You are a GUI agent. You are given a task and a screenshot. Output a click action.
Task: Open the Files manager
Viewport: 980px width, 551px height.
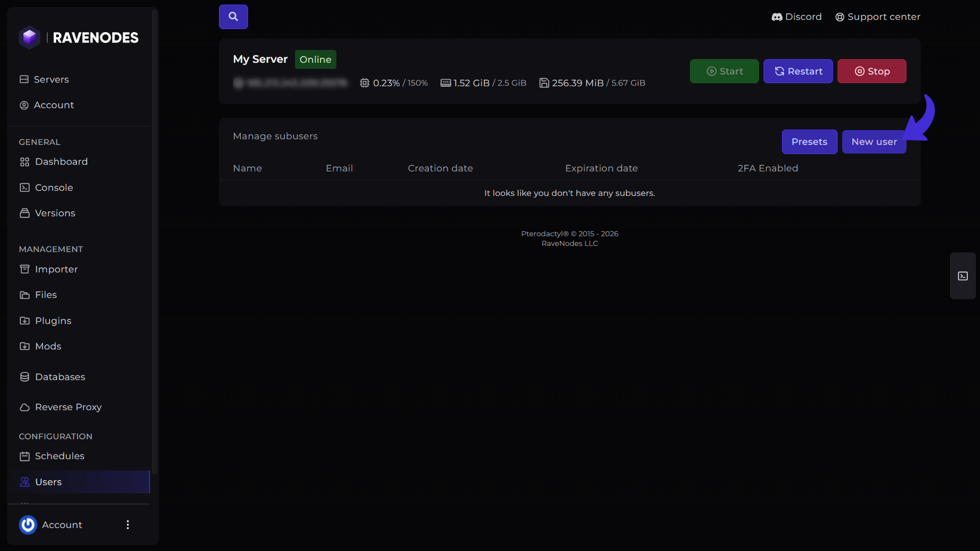[x=79, y=295]
